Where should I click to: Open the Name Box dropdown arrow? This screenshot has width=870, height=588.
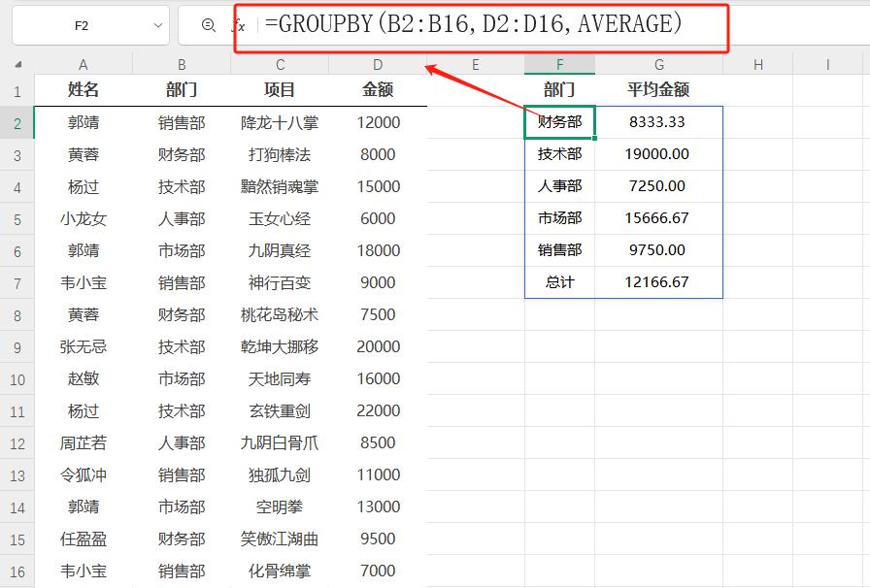pyautogui.click(x=158, y=25)
